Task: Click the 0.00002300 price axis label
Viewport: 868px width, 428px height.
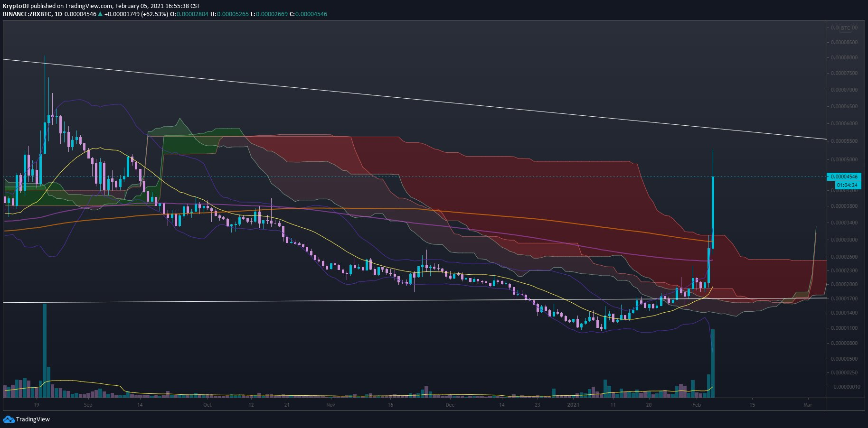Action: [x=844, y=270]
